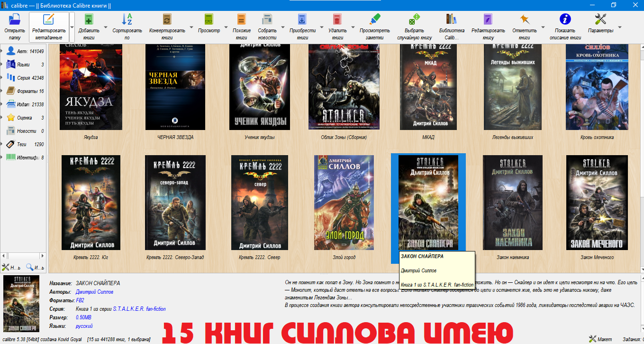Open the Preferences tools icon
This screenshot has height=344, width=644.
(x=600, y=19)
